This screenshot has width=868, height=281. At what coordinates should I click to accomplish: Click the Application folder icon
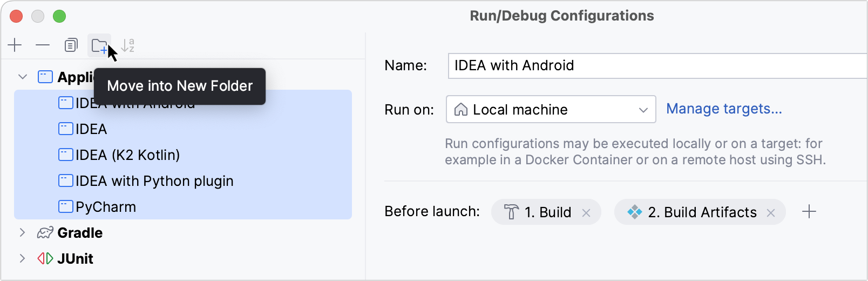point(45,77)
